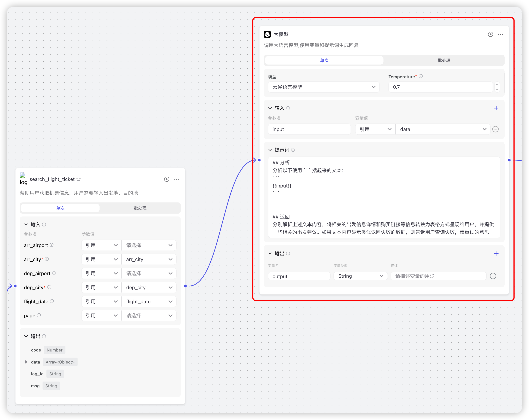Click into the 提示词 prompt text area
This screenshot has height=420, width=529.
(384, 197)
